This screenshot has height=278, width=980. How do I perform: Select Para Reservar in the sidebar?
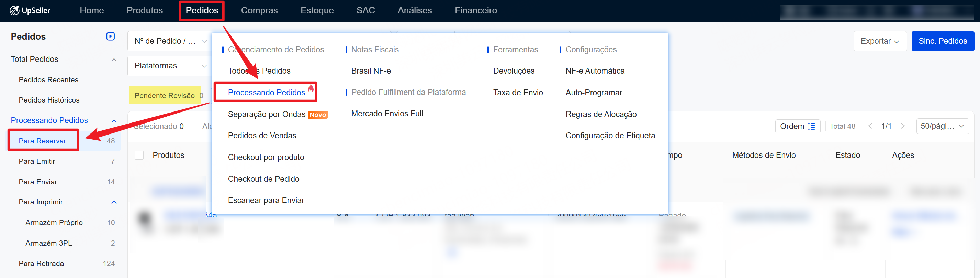tap(43, 141)
